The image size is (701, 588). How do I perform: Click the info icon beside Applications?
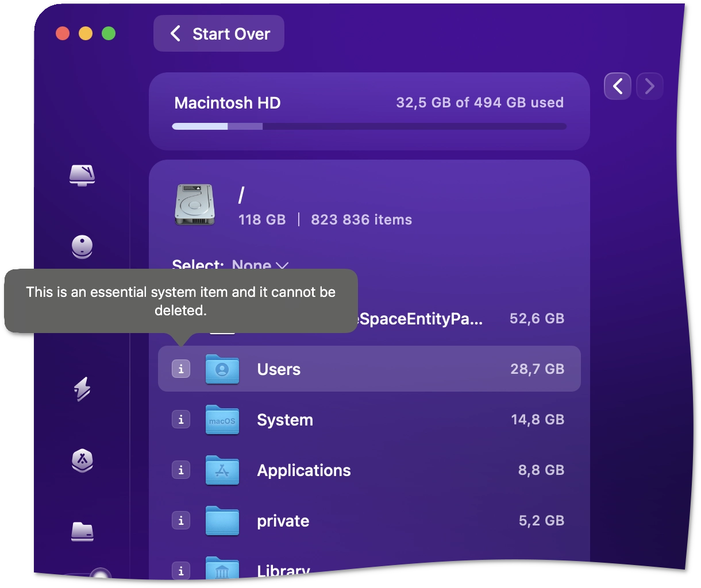181,470
